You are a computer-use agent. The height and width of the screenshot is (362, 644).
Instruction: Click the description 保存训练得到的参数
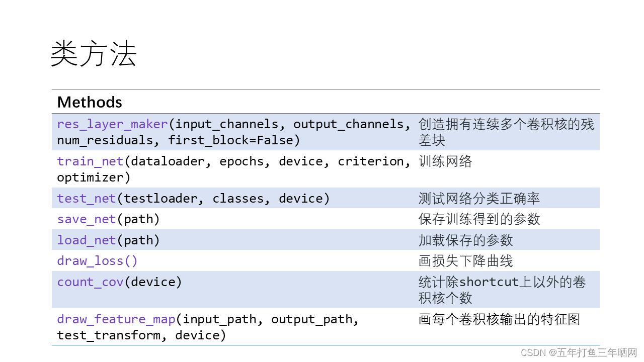coord(478,219)
